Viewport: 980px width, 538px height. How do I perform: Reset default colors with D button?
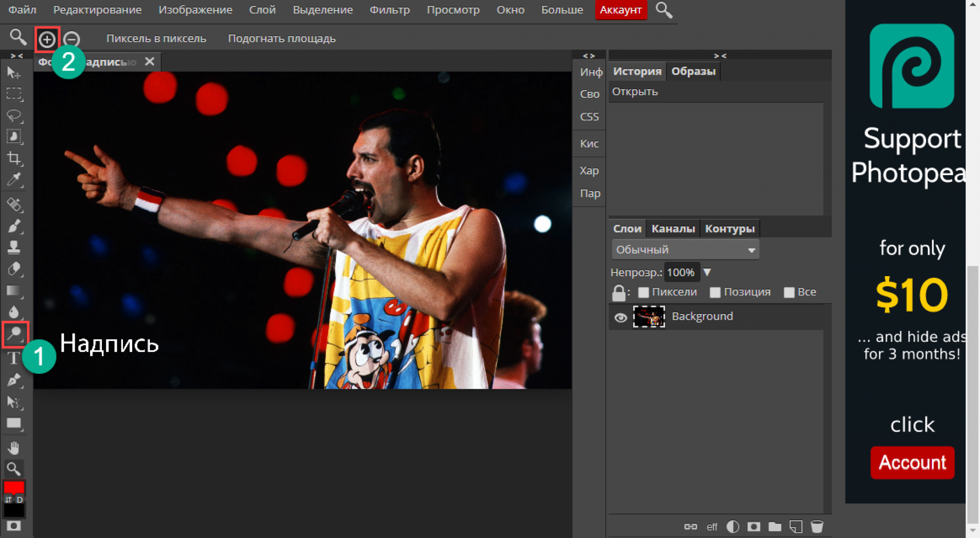point(20,499)
